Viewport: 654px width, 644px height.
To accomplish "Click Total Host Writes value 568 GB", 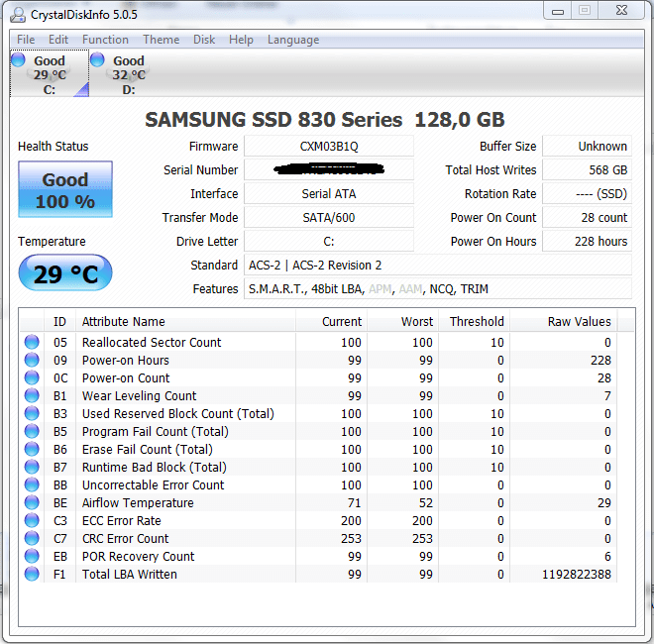I will pyautogui.click(x=587, y=169).
